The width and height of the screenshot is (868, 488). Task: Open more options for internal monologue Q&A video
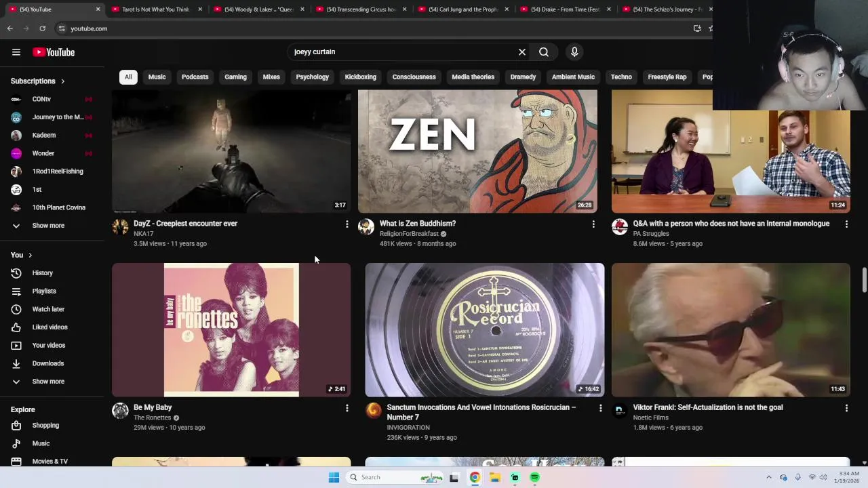846,224
